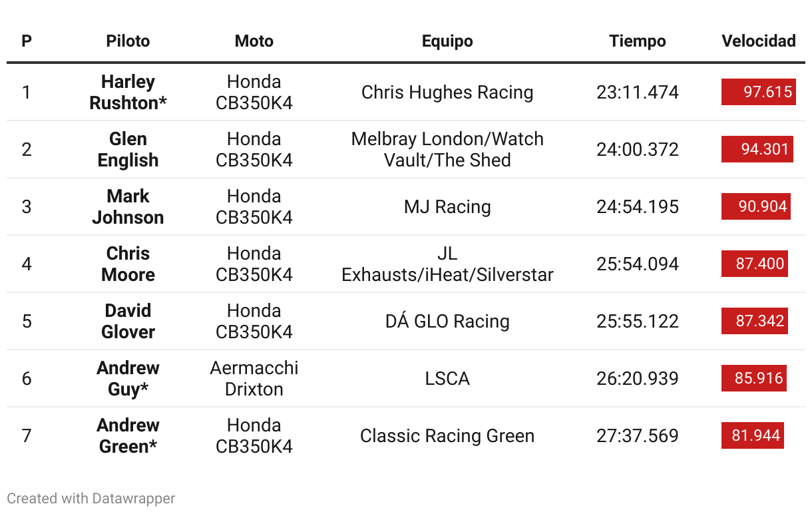This screenshot has height=514, width=812.
Task: Click the Piloto column header
Action: click(128, 41)
